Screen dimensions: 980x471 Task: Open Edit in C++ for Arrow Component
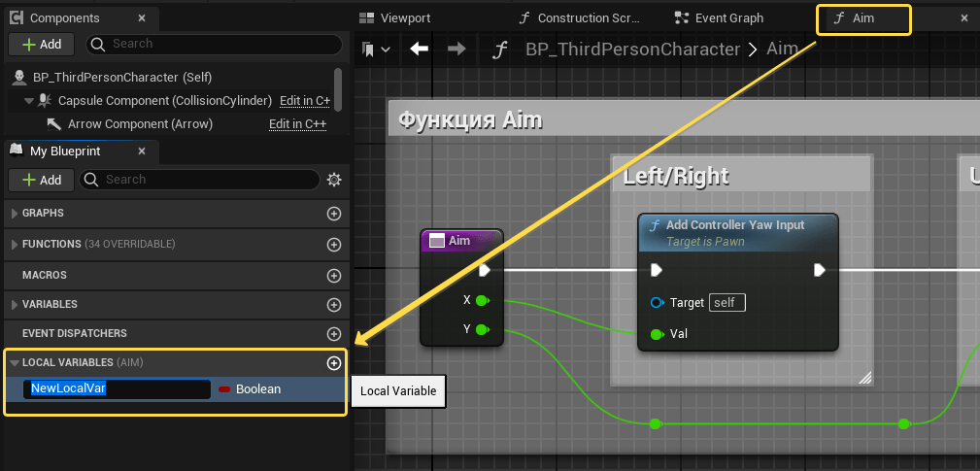(x=297, y=124)
